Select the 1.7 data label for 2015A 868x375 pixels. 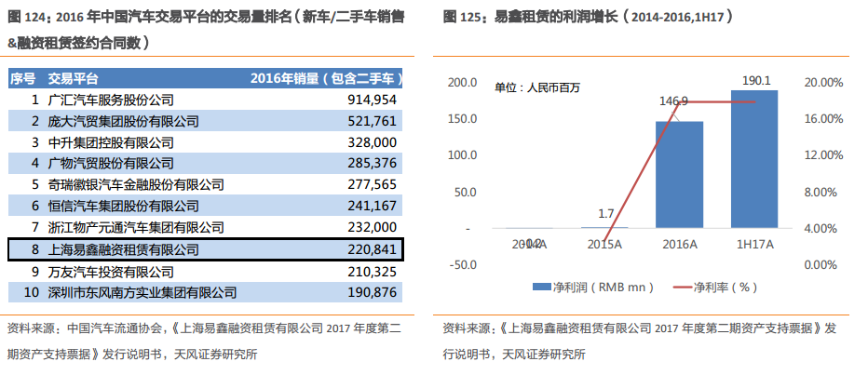pyautogui.click(x=605, y=214)
